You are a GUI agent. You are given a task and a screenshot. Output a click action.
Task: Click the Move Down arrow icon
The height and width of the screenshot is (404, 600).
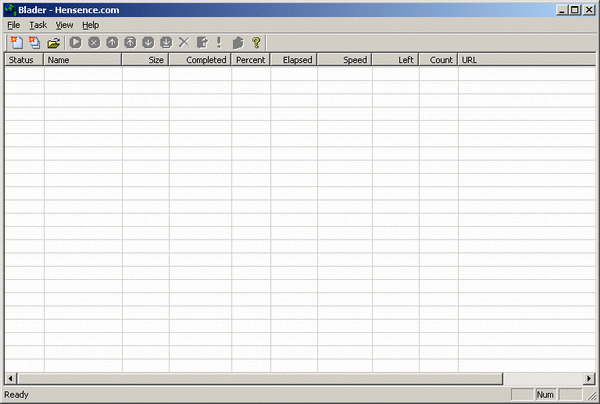tap(148, 42)
